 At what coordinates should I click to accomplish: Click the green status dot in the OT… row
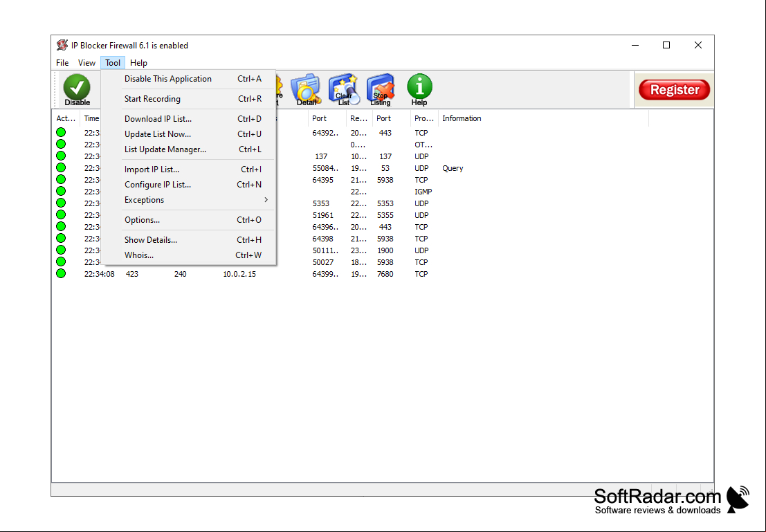tap(61, 144)
